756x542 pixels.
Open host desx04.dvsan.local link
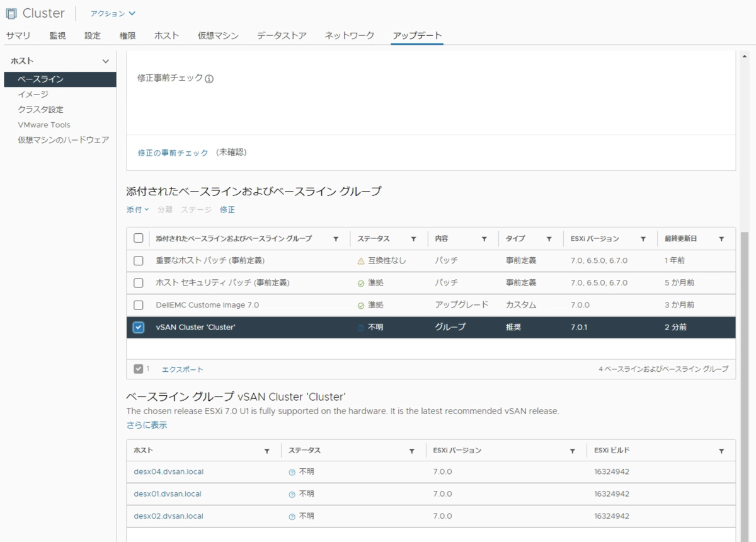[x=169, y=472]
